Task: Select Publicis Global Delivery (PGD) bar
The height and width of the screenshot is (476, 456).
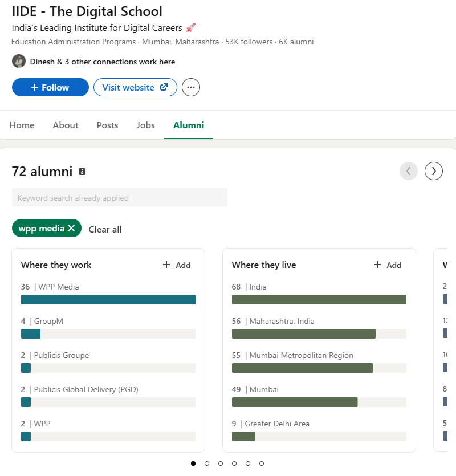Action: click(108, 402)
